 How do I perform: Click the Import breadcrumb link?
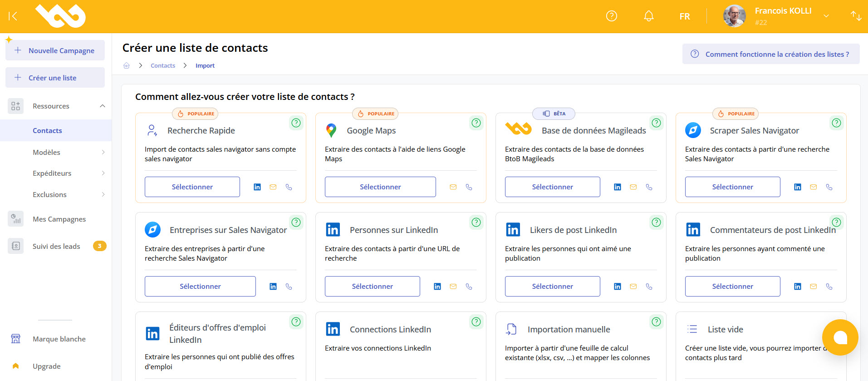[205, 65]
